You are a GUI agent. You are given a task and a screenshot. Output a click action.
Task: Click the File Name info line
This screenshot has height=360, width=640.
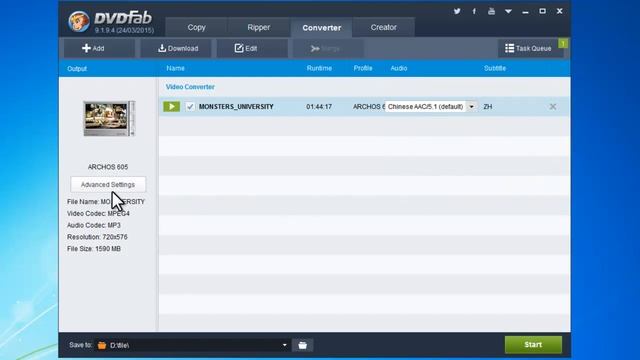click(x=106, y=202)
